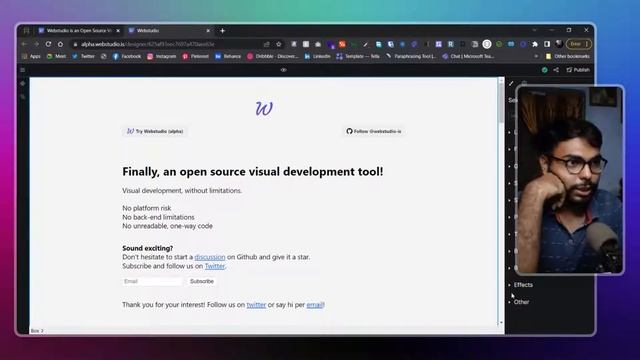Focus the Email input field
This screenshot has width=640, height=360.
pos(153,281)
